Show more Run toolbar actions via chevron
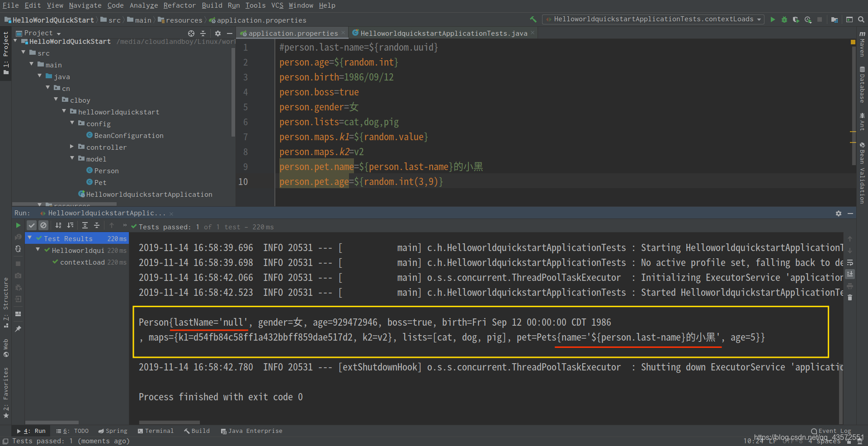This screenshot has width=868, height=446. pos(125,225)
